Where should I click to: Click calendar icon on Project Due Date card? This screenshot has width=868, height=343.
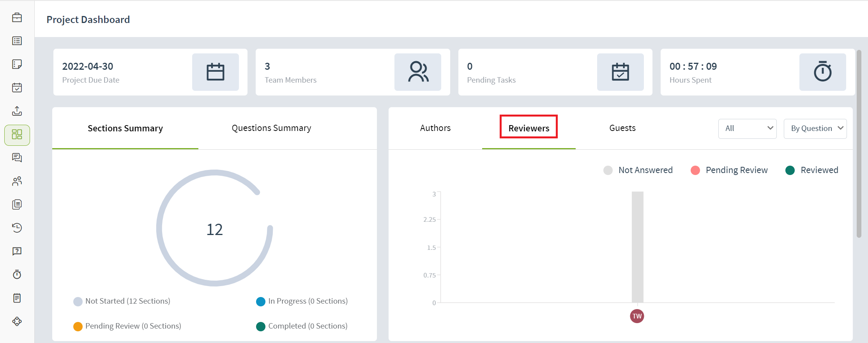(216, 72)
